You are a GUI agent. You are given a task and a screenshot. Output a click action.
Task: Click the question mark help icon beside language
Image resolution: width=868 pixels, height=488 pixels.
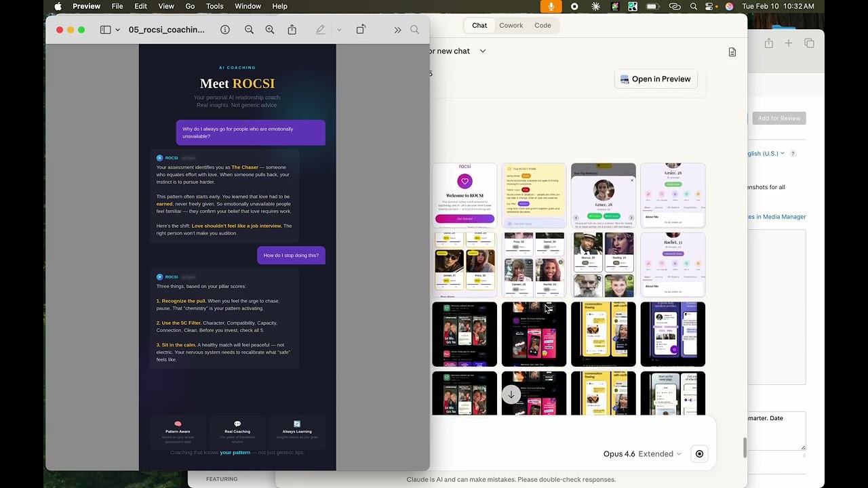coord(793,154)
